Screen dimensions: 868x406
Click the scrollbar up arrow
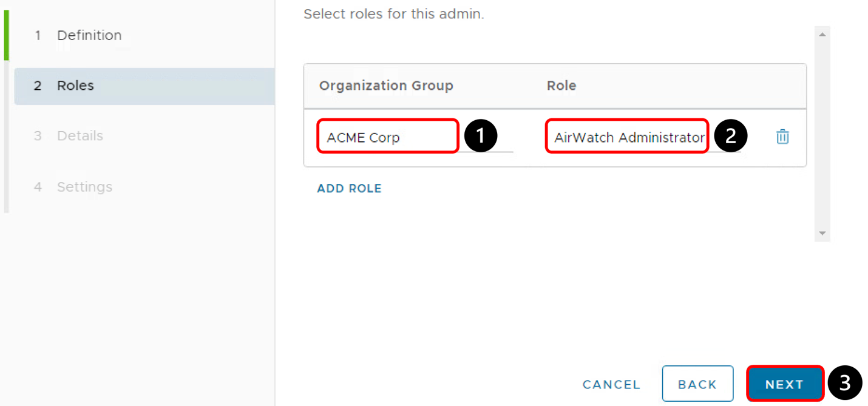coord(822,35)
